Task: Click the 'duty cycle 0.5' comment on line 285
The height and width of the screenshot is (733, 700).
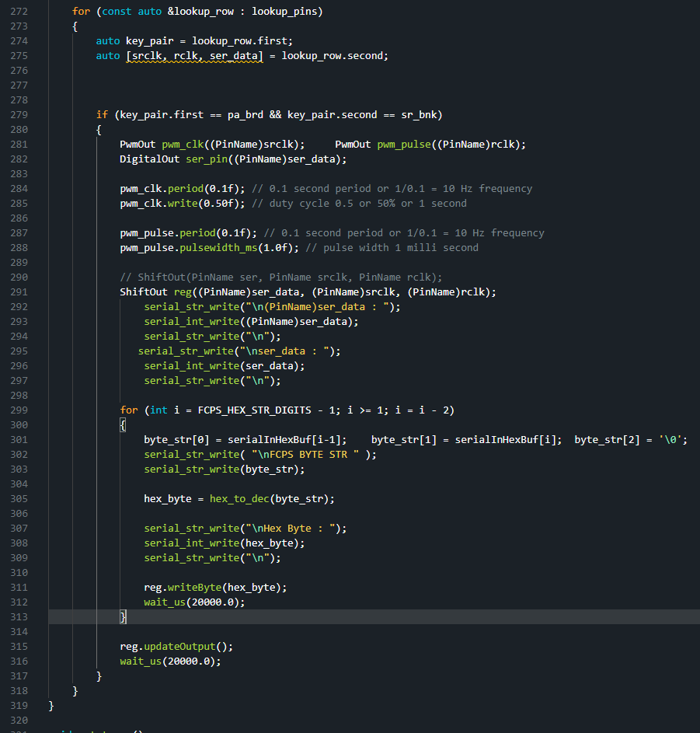Action: pos(312,204)
